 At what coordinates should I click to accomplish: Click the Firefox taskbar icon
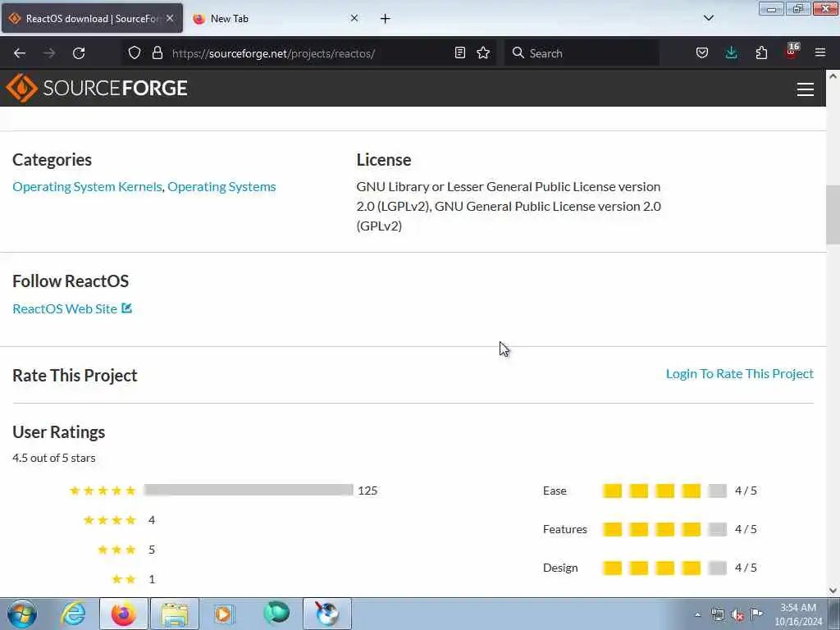point(124,614)
